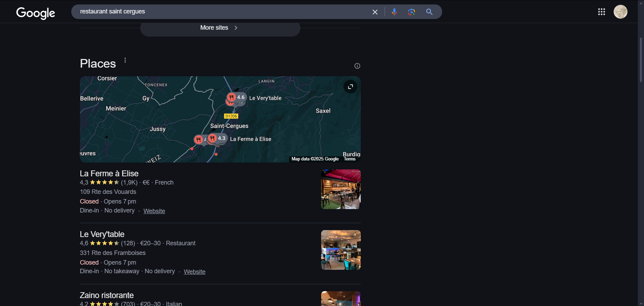644x306 pixels.
Task: Click address 109 Rte des Vouards
Action: click(108, 192)
